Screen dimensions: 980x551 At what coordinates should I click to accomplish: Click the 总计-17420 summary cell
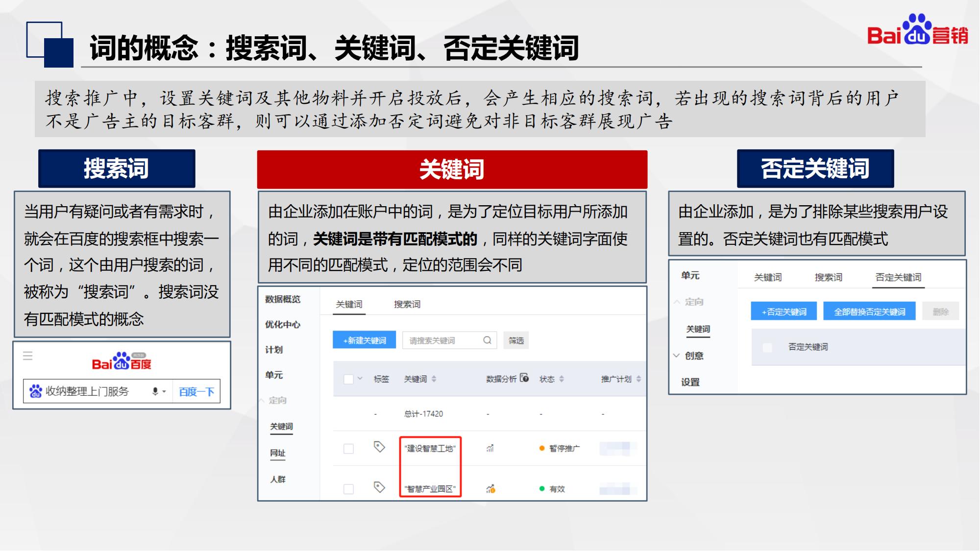coord(423,414)
